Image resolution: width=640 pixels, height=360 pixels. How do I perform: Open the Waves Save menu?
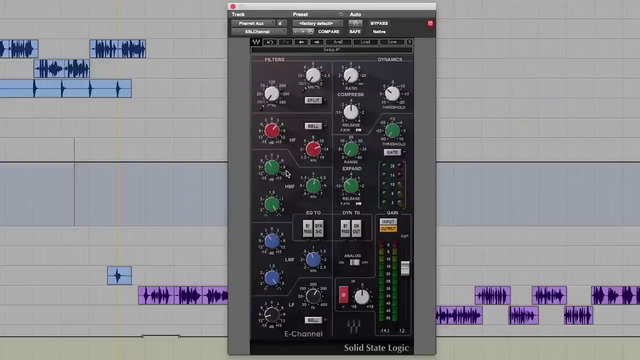tap(392, 42)
